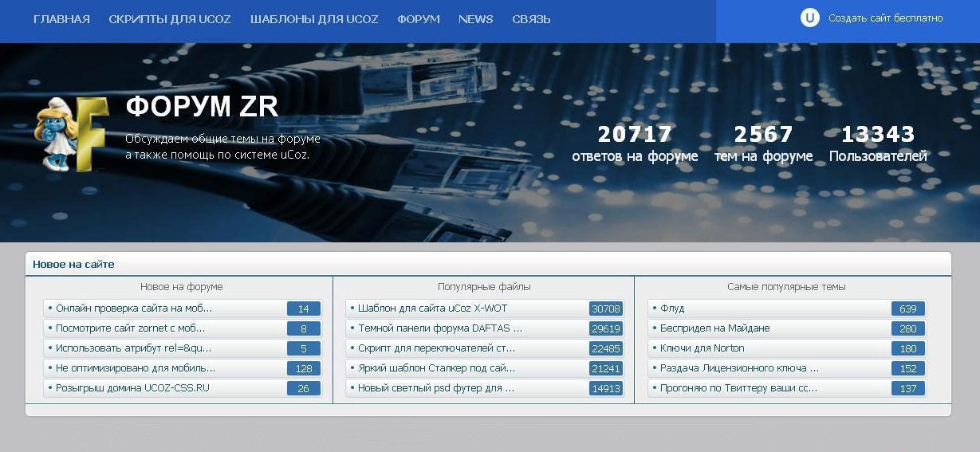
Task: Open topic 'Не оптимизировано для мобиль...'
Action: pos(136,368)
